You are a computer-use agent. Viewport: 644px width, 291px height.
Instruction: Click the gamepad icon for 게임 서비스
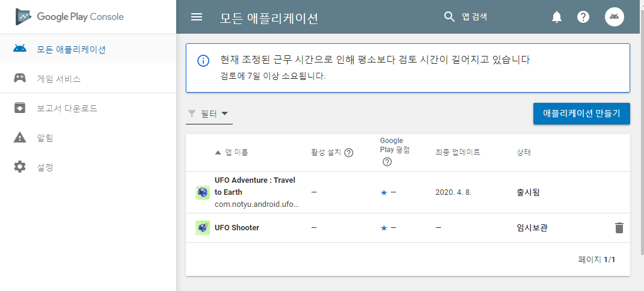20,78
